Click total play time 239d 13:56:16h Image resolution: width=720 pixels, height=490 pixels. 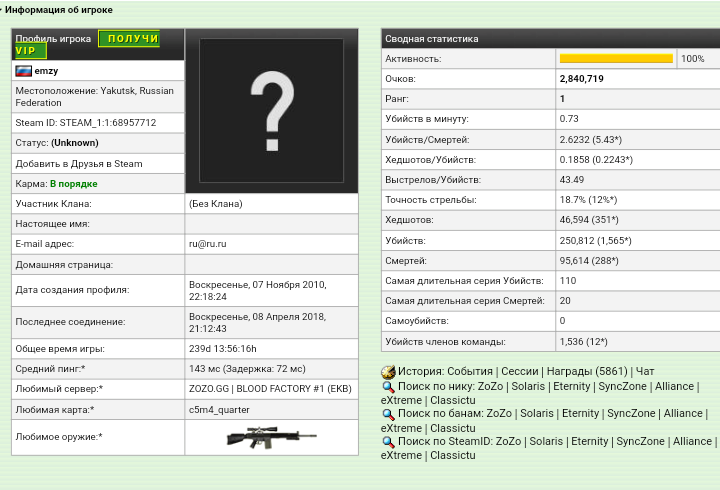(223, 349)
